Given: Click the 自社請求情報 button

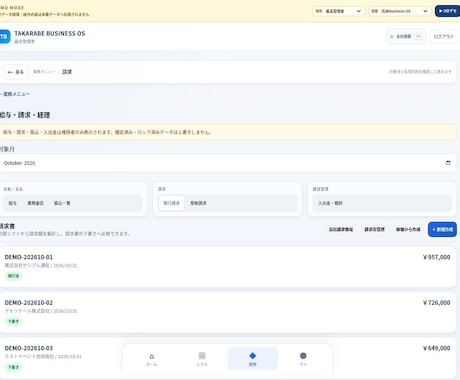Looking at the screenshot, I should 341,229.
